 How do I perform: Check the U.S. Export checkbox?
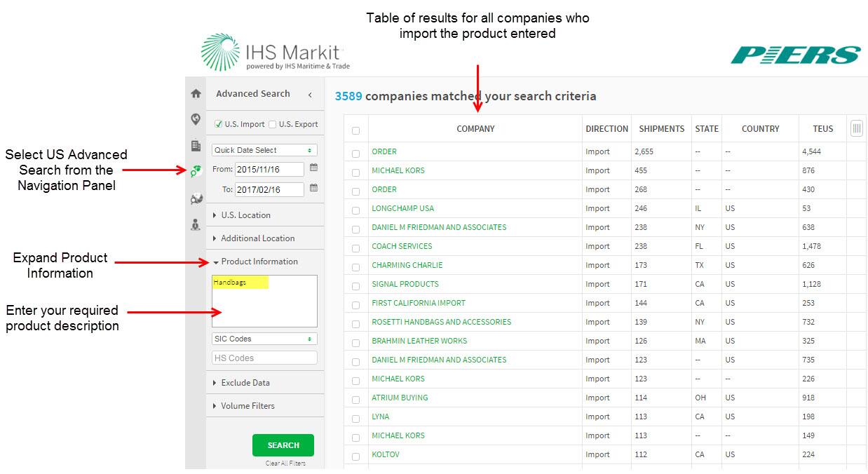point(272,124)
